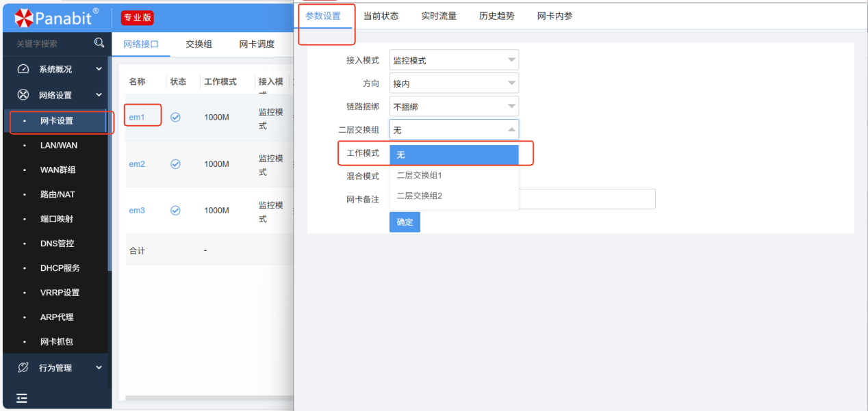Switch to the 交换组 tab
The image size is (868, 411).
click(199, 44)
